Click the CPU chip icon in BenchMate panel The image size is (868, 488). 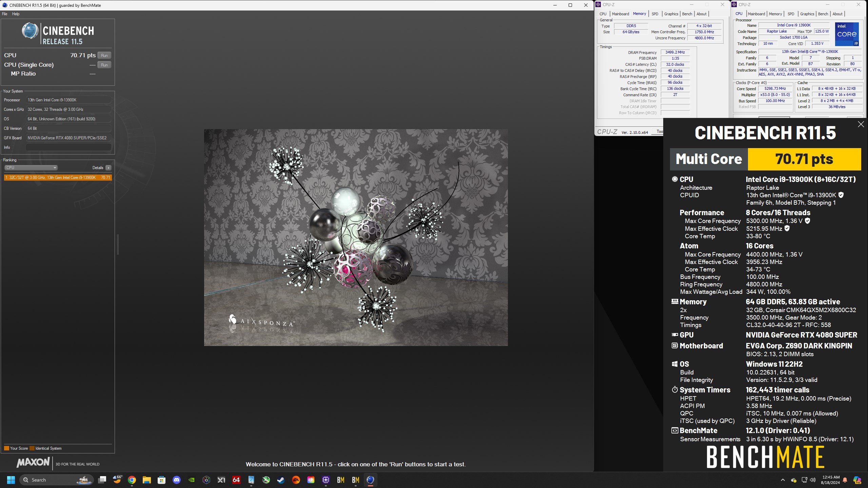pyautogui.click(x=675, y=179)
